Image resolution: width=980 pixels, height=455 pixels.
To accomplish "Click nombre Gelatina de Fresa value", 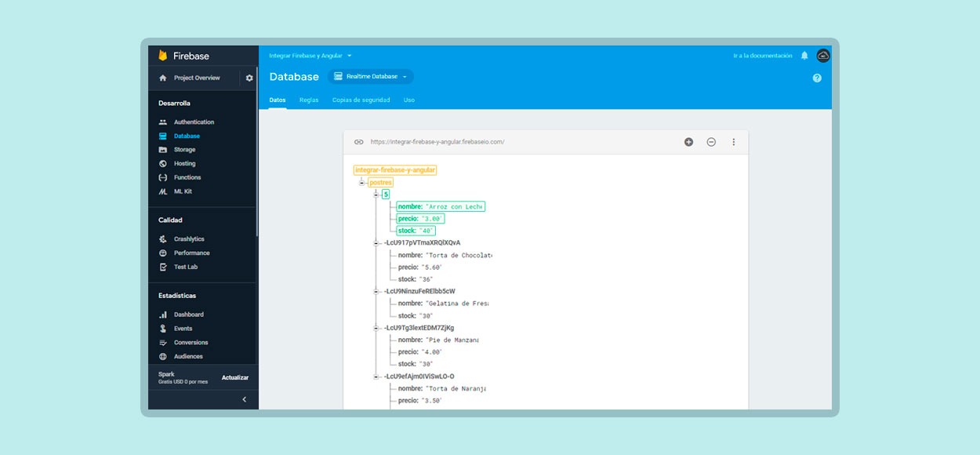I will click(456, 304).
